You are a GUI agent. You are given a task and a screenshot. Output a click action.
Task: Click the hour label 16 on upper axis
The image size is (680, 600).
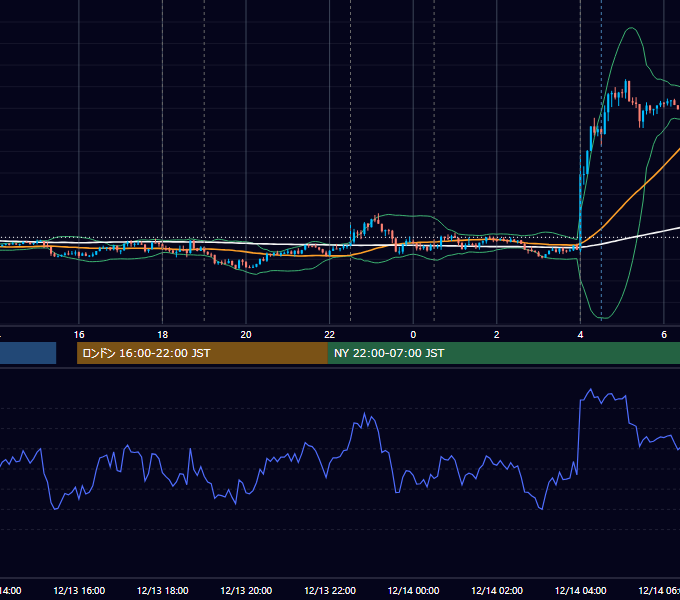[x=79, y=335]
